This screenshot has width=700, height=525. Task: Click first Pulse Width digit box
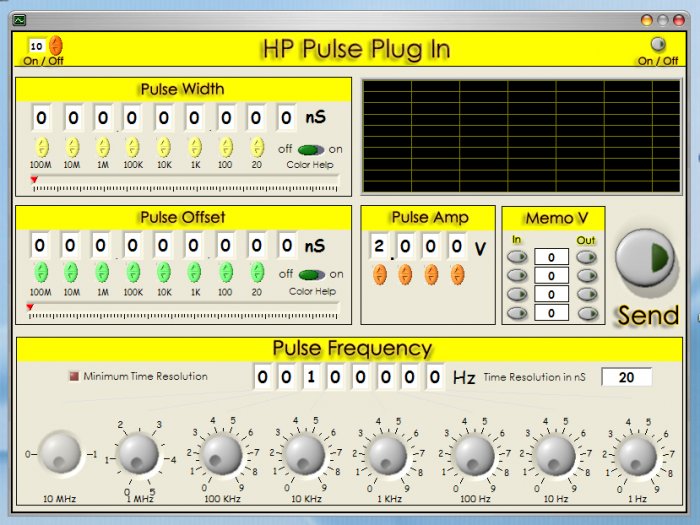click(41, 118)
